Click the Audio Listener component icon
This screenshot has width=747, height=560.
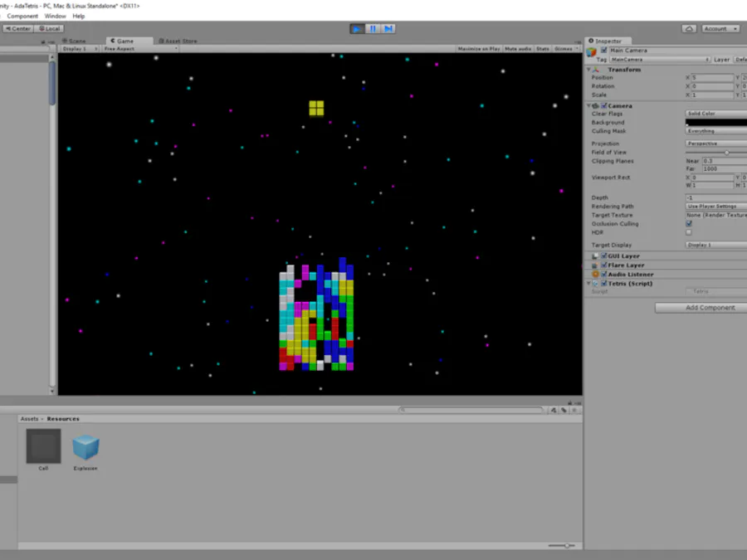(595, 275)
